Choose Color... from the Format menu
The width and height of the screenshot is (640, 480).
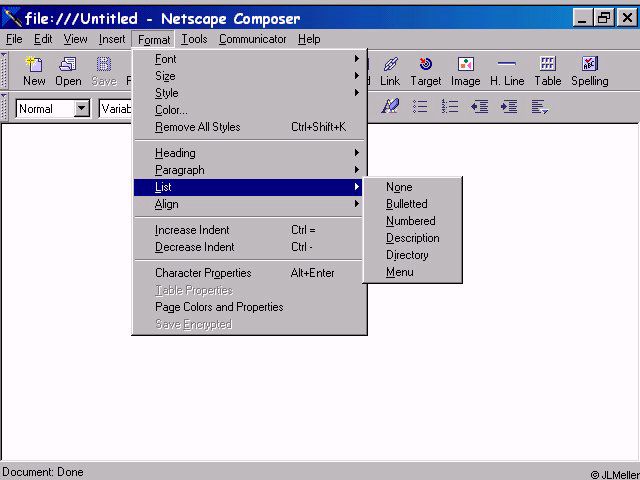[x=250, y=110]
